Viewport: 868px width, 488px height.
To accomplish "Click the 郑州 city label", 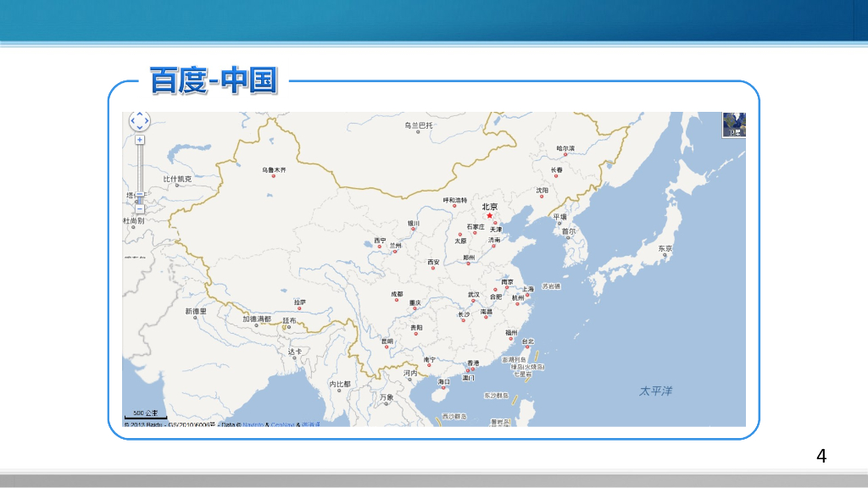I will [x=469, y=258].
